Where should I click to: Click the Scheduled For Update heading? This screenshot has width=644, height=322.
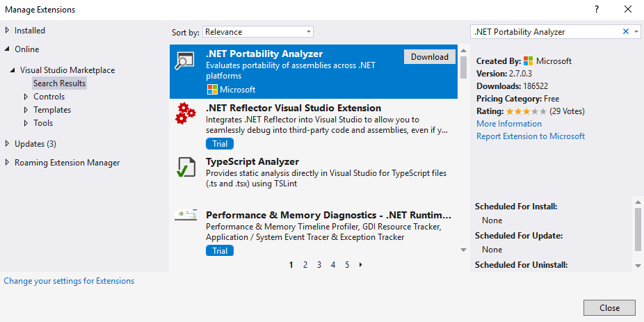click(519, 236)
